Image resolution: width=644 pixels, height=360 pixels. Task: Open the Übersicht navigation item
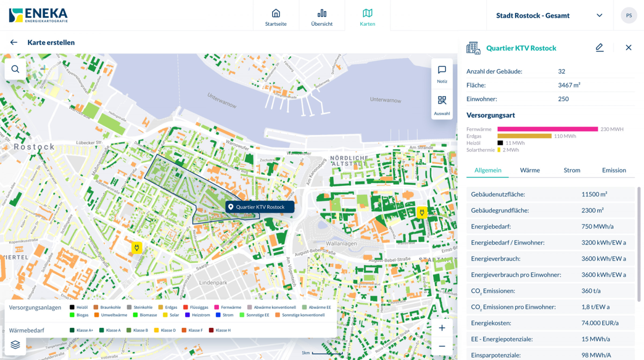click(x=322, y=17)
